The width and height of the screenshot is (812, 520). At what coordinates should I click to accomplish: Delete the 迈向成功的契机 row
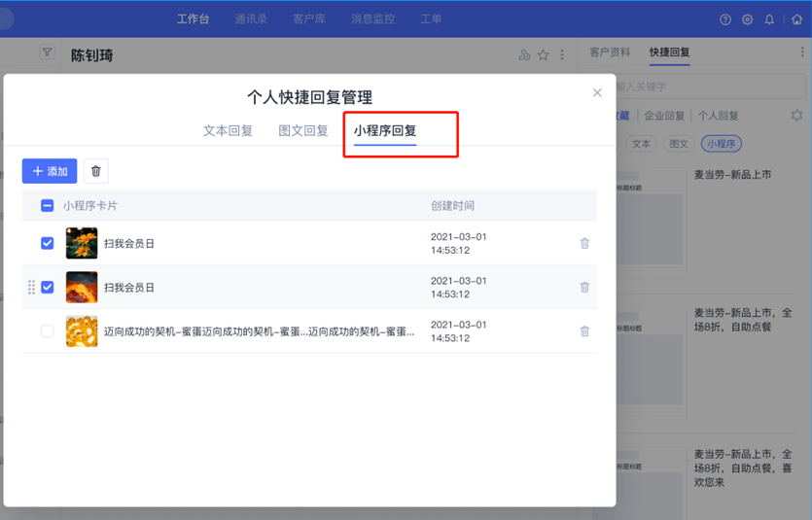click(584, 331)
